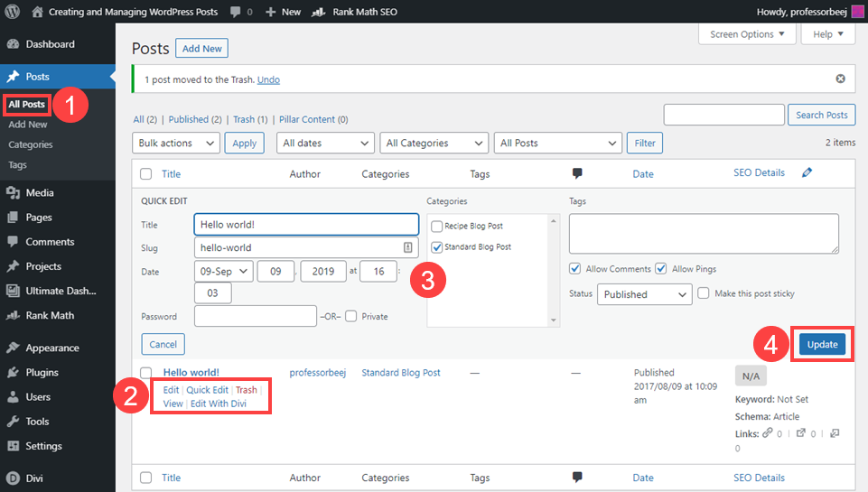Check the Recipe Blog Post category
Viewport: 868px width, 492px height.
click(437, 227)
